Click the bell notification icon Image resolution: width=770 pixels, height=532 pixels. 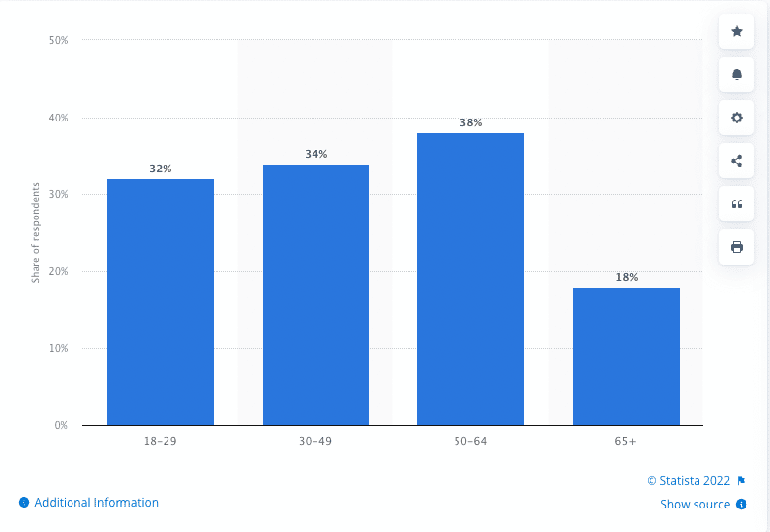(x=737, y=74)
